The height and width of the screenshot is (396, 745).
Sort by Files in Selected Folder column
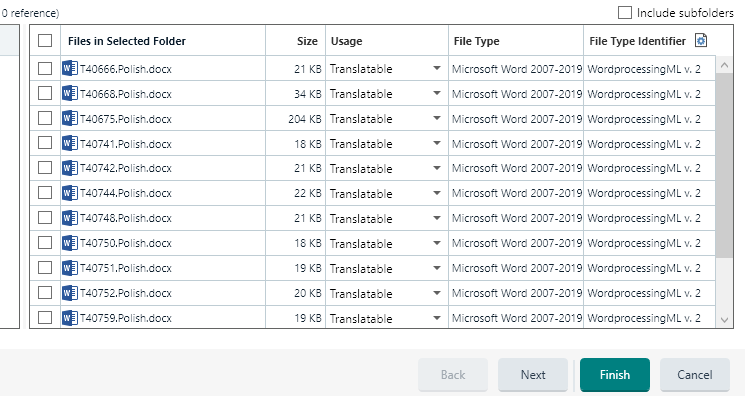pos(163,41)
